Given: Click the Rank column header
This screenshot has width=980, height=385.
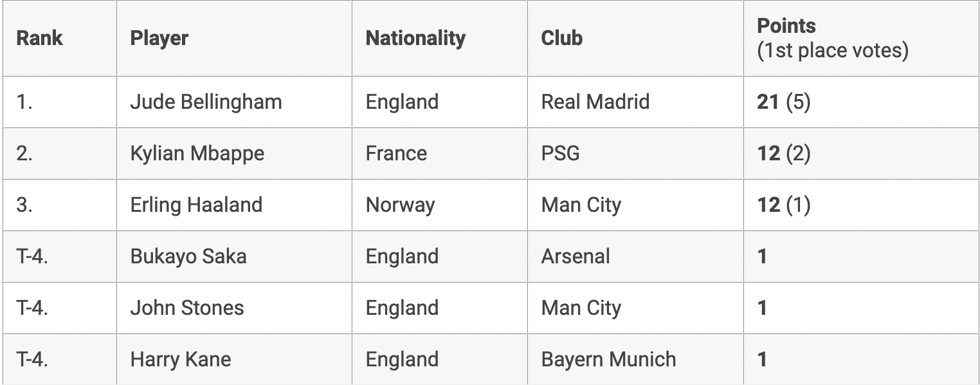Looking at the screenshot, I should click(39, 38).
